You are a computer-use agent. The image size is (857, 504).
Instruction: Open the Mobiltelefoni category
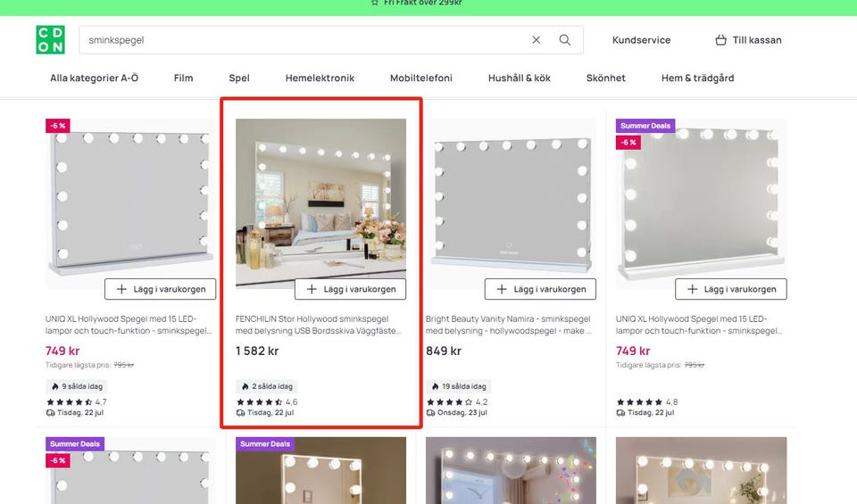pyautogui.click(x=420, y=78)
